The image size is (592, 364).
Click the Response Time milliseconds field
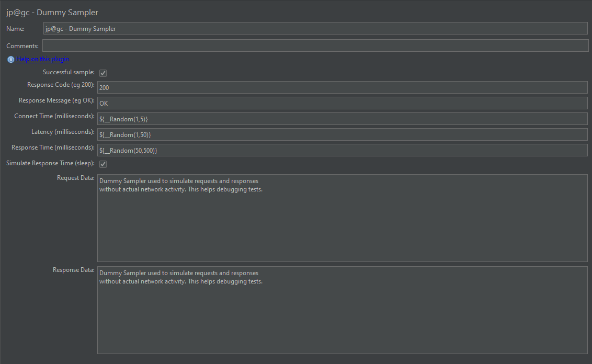click(x=342, y=150)
